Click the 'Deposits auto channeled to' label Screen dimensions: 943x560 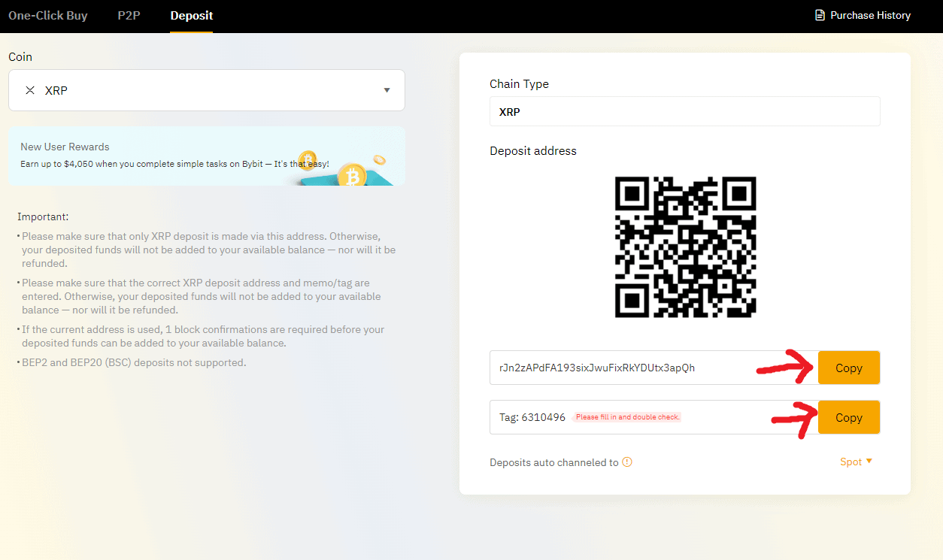pos(553,462)
